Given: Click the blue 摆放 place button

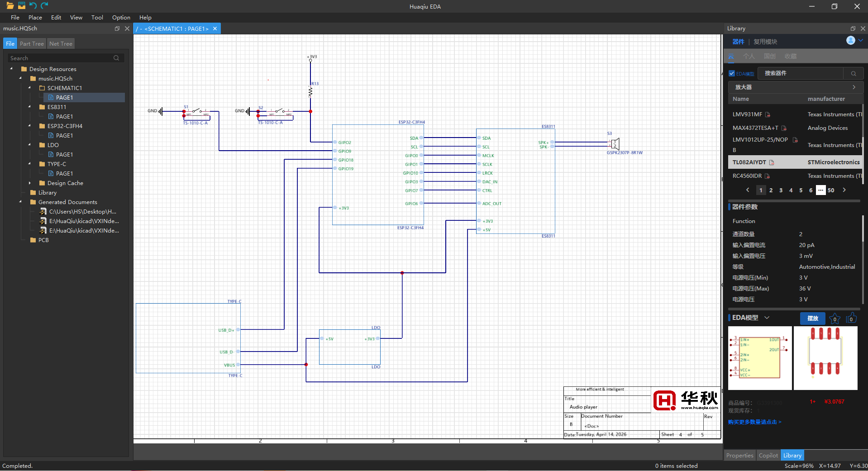Looking at the screenshot, I should click(x=813, y=318).
